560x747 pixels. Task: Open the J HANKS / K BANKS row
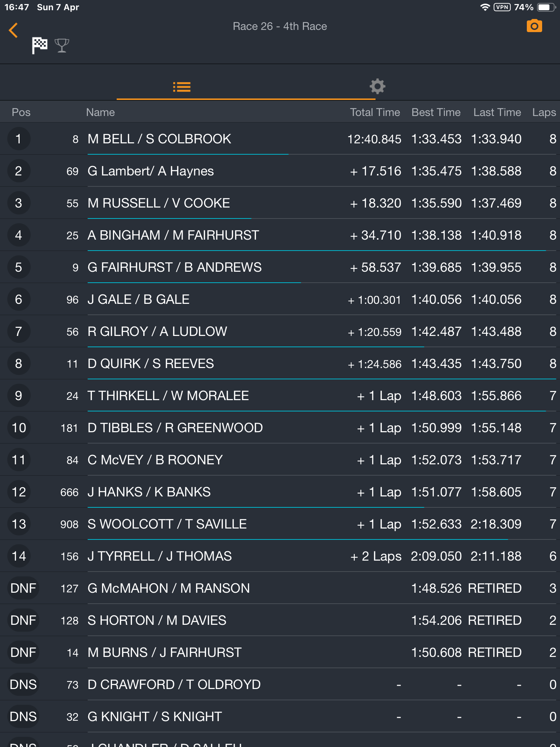[x=280, y=492]
